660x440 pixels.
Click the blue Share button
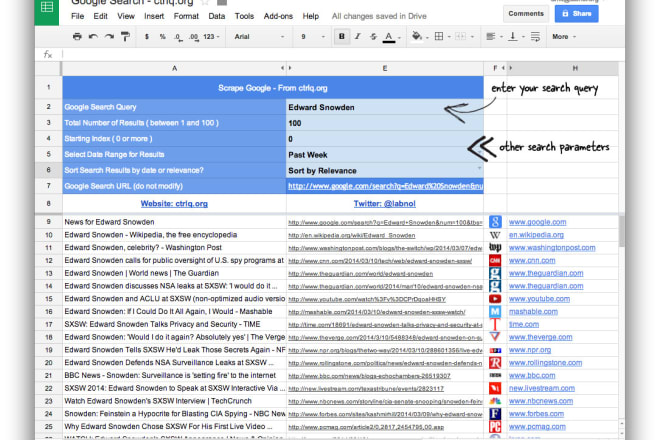[576, 13]
